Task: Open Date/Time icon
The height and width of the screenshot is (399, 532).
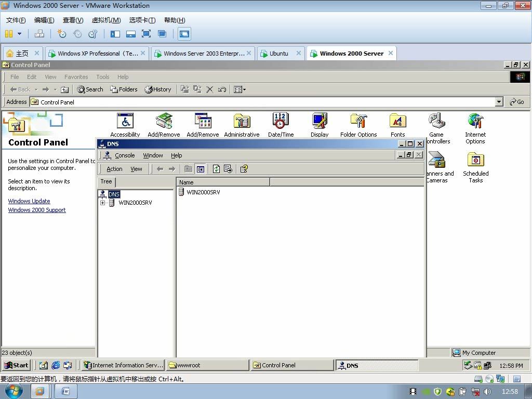Action: [281, 125]
